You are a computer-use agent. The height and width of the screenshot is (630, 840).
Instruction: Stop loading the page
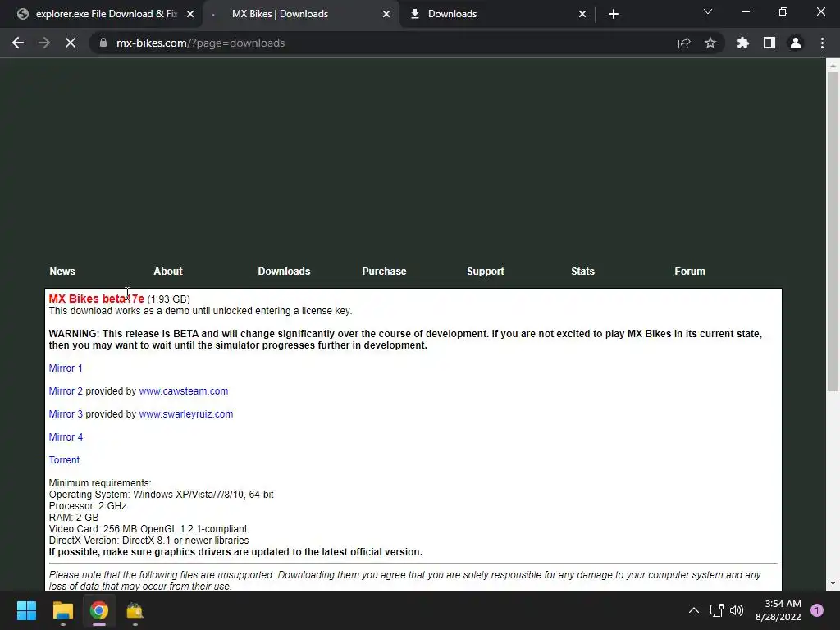click(71, 43)
